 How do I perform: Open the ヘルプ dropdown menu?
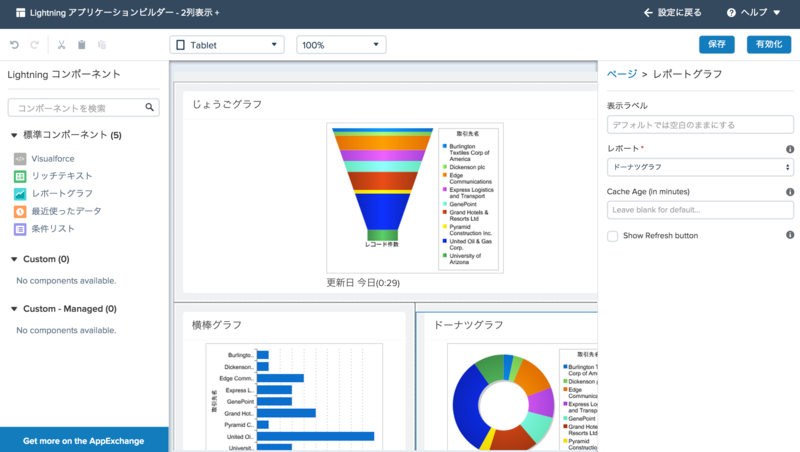[x=754, y=13]
